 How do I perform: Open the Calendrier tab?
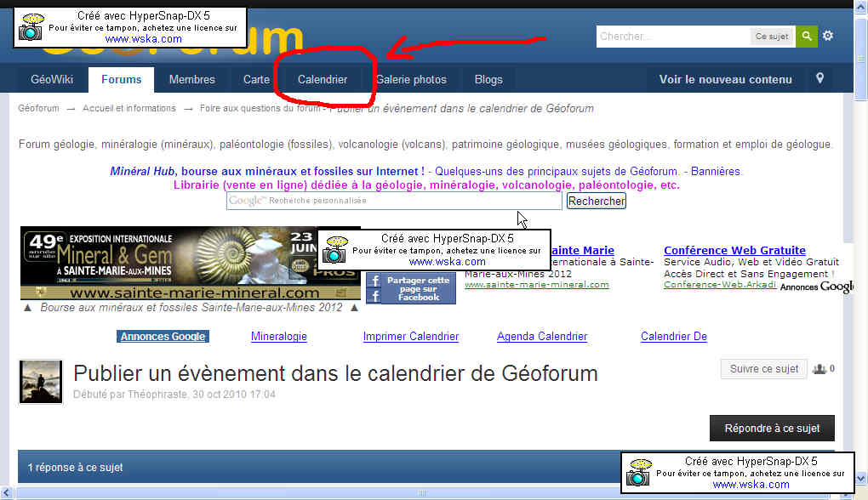point(323,80)
